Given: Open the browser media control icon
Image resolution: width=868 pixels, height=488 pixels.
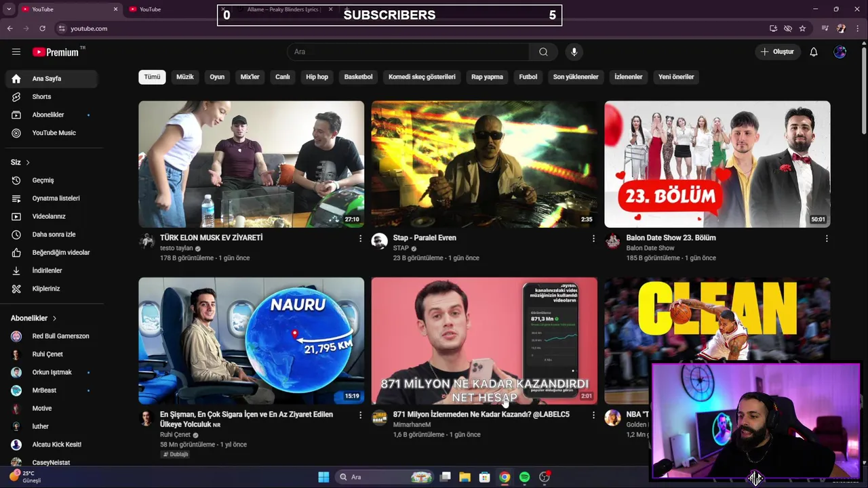Looking at the screenshot, I should pos(825,28).
